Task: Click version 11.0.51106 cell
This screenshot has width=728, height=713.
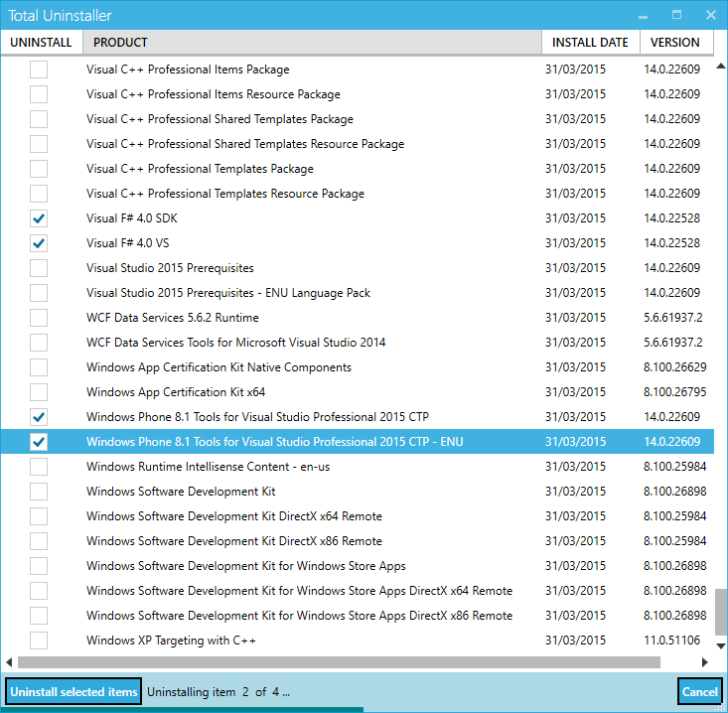Action: (671, 641)
